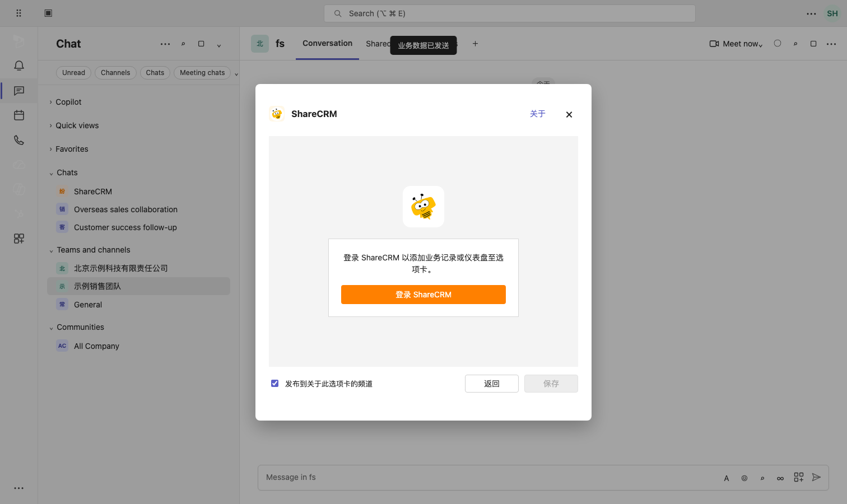847x504 pixels.
Task: Click the Loop components icon in compose box
Action: tap(780, 478)
